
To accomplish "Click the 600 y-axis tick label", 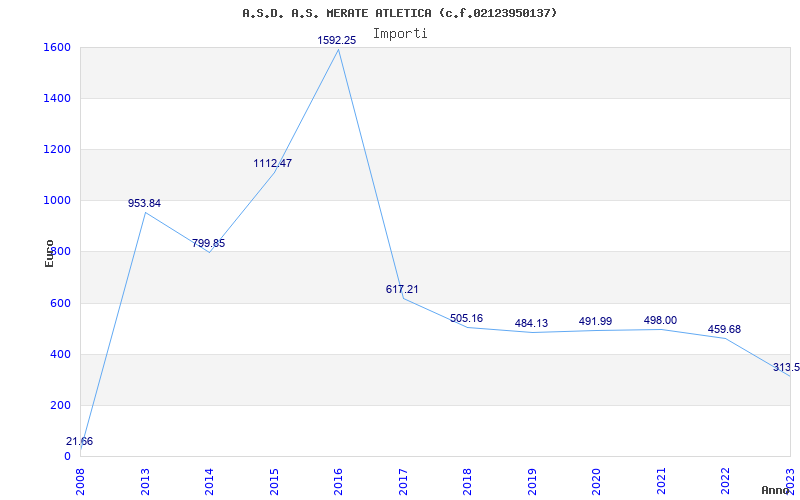I will pyautogui.click(x=61, y=303).
